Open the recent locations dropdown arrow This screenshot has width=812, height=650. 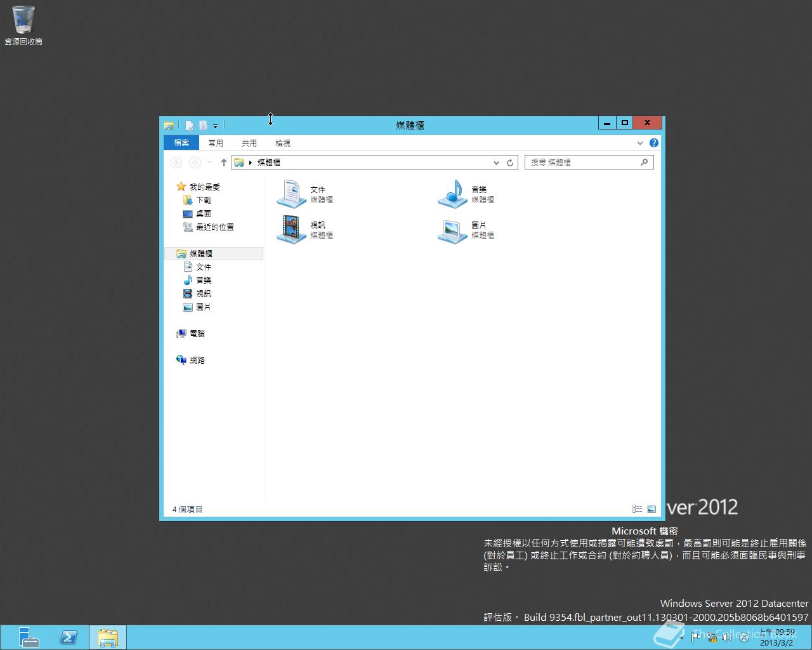(x=210, y=162)
